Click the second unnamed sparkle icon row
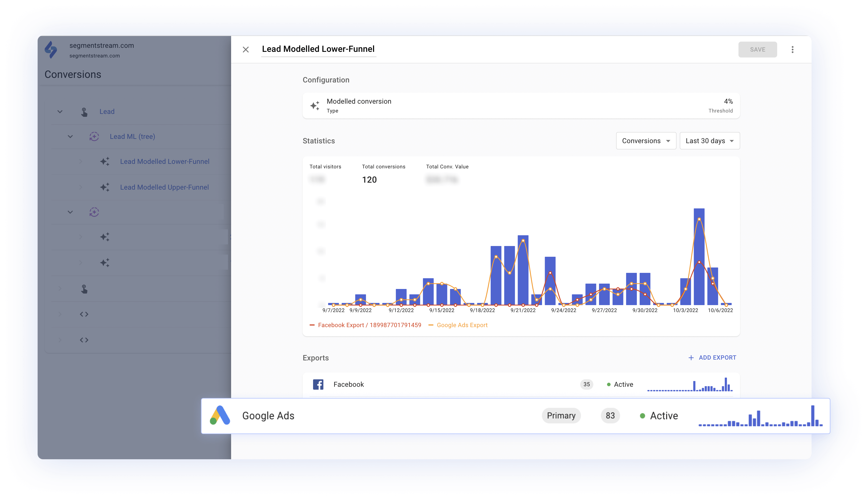 pyautogui.click(x=105, y=262)
